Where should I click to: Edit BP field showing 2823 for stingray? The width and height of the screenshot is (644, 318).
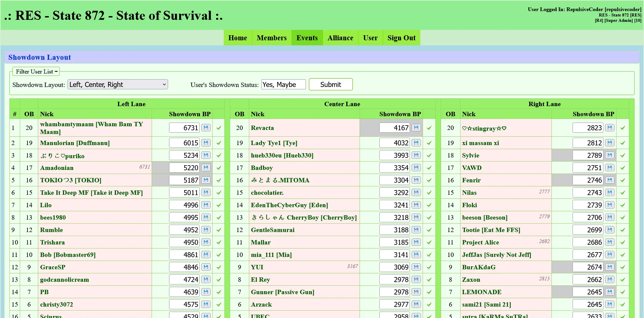click(x=588, y=128)
